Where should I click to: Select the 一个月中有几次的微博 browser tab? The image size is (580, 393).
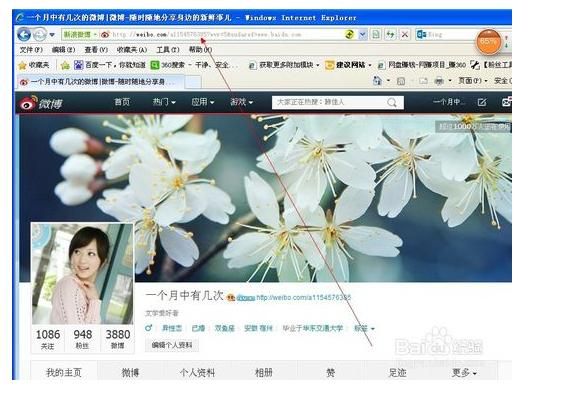point(100,82)
